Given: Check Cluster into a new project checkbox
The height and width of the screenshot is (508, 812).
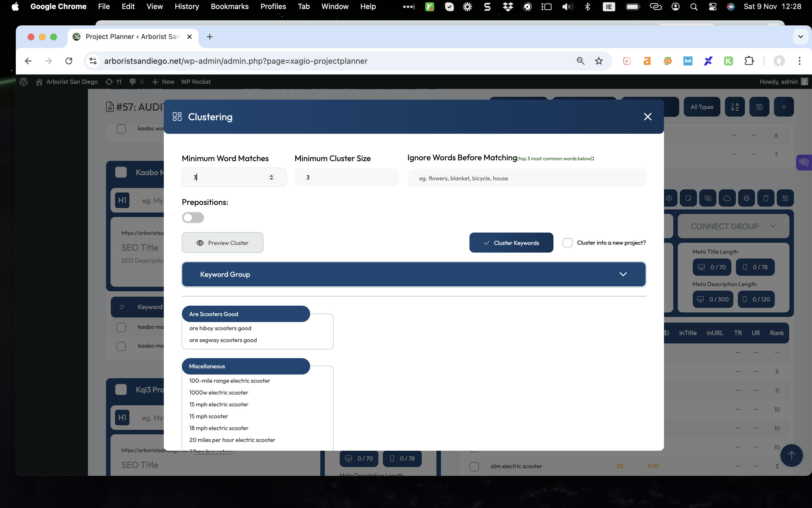Looking at the screenshot, I should pos(567,243).
